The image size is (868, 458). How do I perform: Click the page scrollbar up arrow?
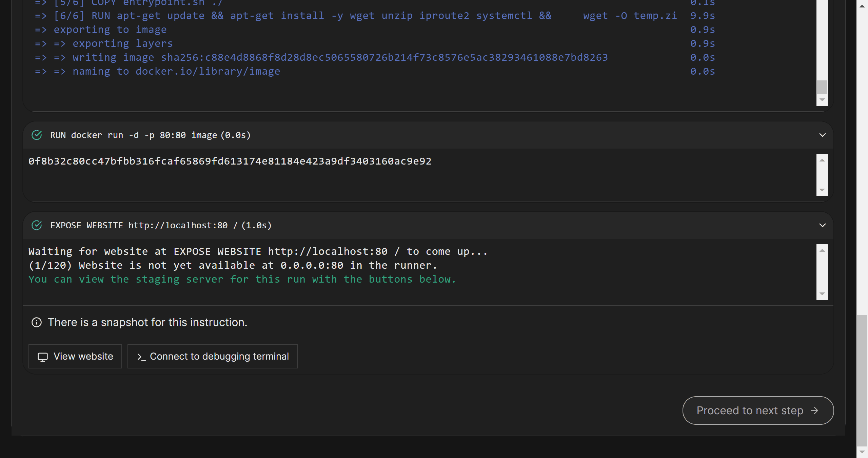click(x=862, y=6)
